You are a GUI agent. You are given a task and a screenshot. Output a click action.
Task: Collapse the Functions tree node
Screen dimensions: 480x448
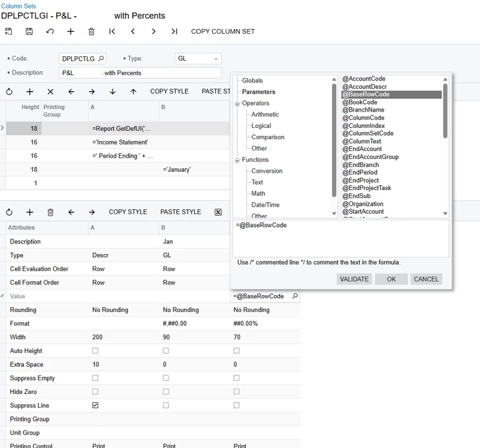pos(237,160)
